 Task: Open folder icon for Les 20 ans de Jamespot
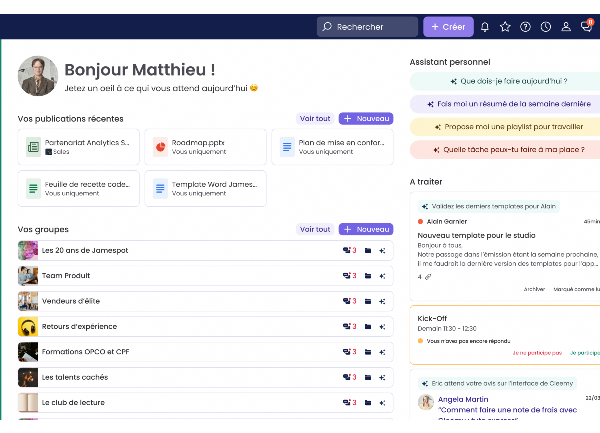click(368, 251)
